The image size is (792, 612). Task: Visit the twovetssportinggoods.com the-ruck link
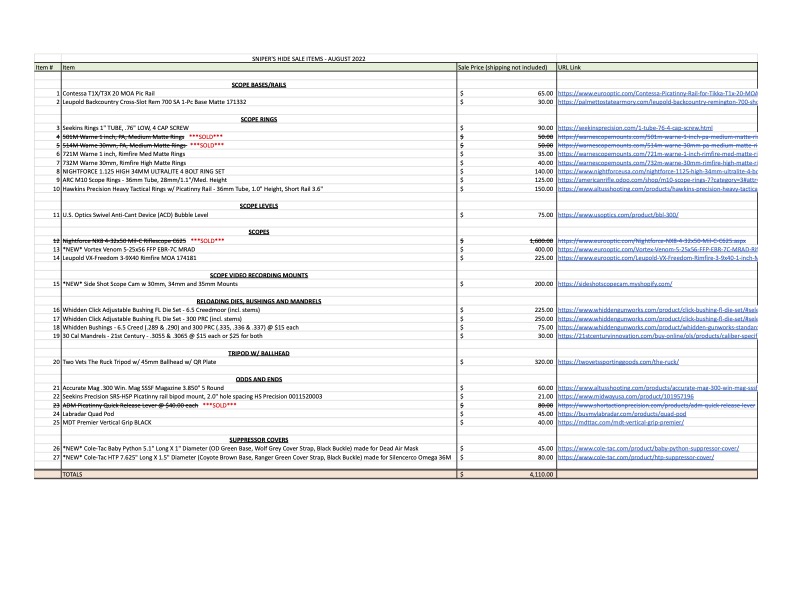pyautogui.click(x=618, y=362)
